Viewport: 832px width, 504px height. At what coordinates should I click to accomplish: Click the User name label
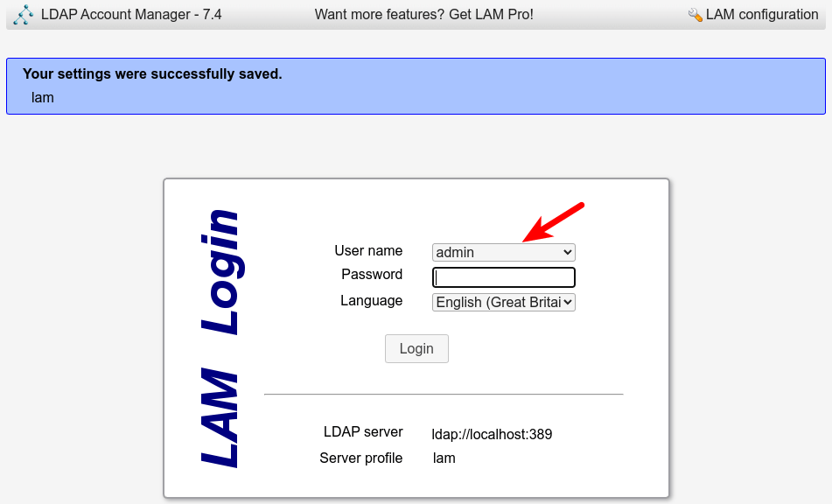pyautogui.click(x=368, y=251)
